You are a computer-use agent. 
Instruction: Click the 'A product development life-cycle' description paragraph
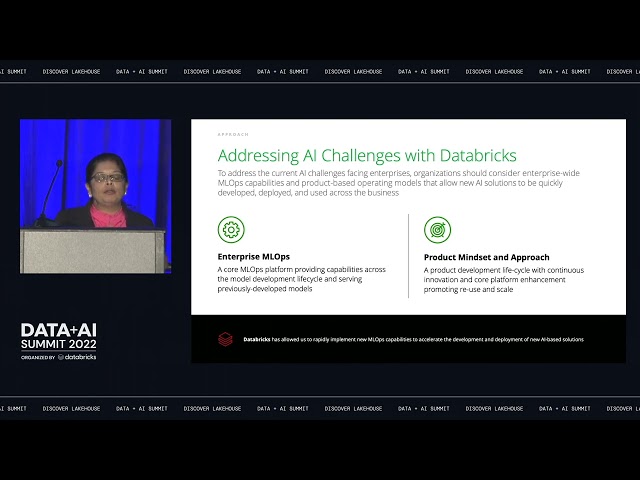tap(504, 280)
